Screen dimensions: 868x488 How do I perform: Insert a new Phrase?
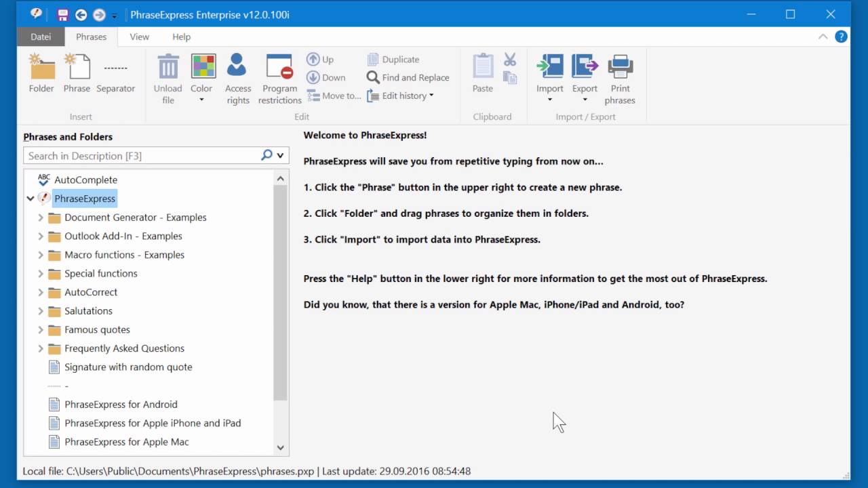[x=77, y=74]
